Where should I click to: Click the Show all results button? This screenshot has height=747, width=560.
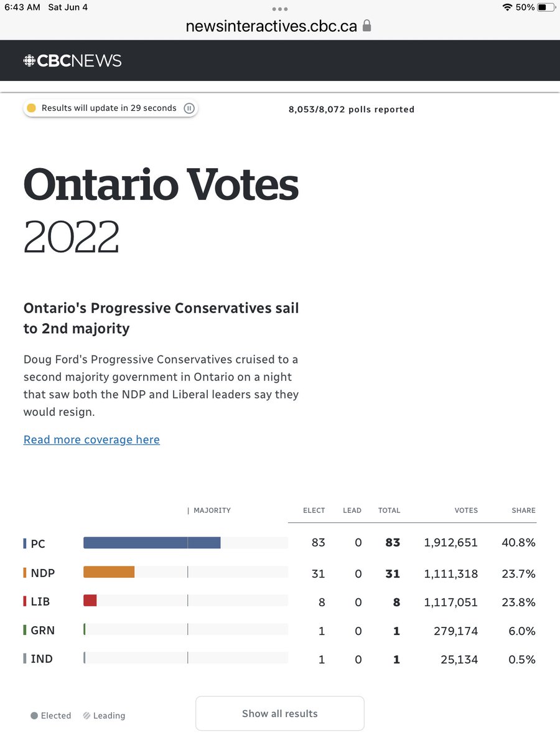(x=280, y=713)
